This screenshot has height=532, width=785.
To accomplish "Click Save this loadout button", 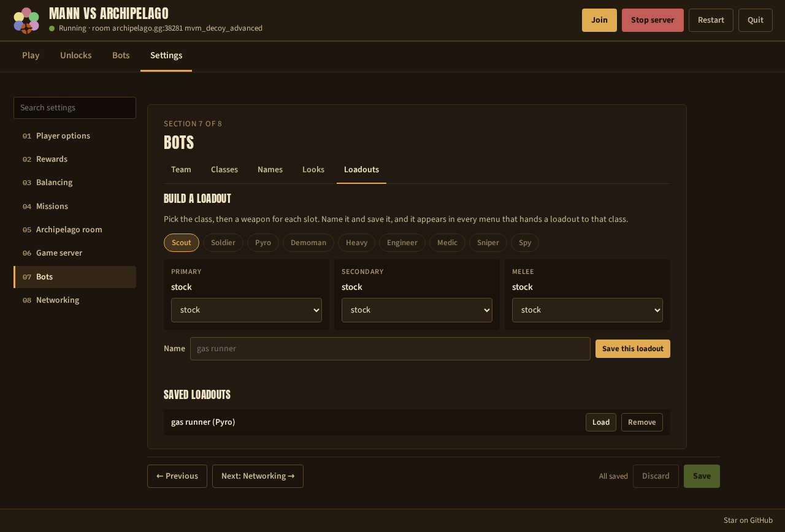I will [x=633, y=349].
